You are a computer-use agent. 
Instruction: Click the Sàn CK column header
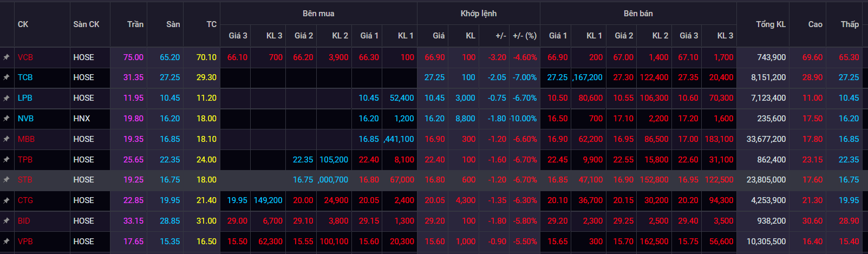tap(87, 24)
